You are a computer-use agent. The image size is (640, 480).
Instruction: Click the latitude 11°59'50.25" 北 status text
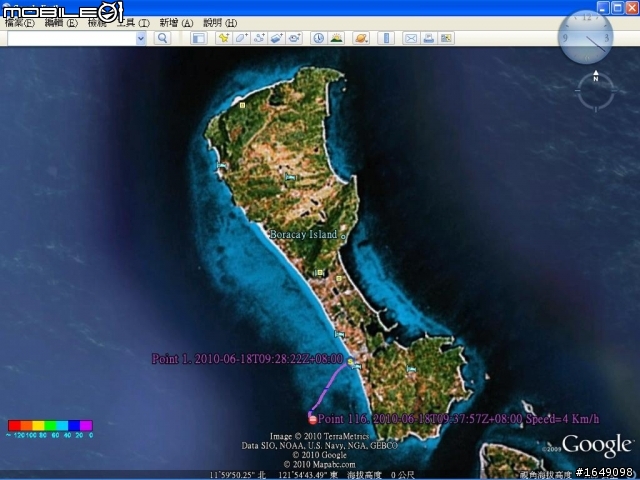(x=237, y=475)
